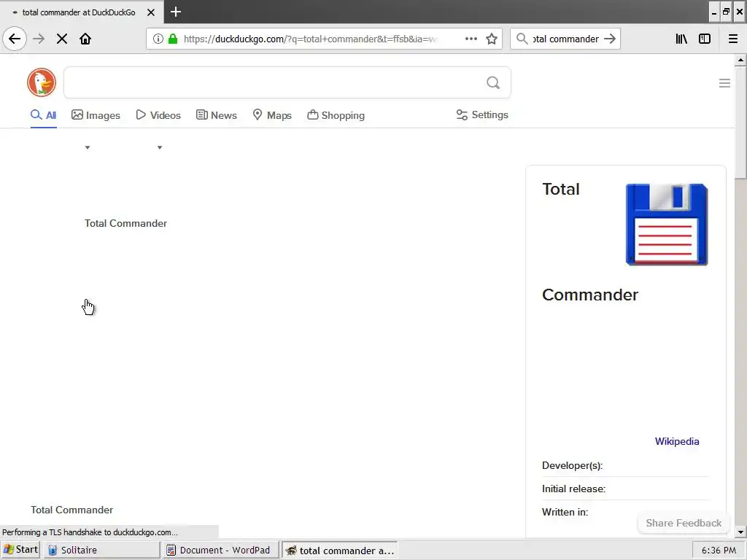Click the URL address field
The width and height of the screenshot is (747, 560).
[309, 39]
